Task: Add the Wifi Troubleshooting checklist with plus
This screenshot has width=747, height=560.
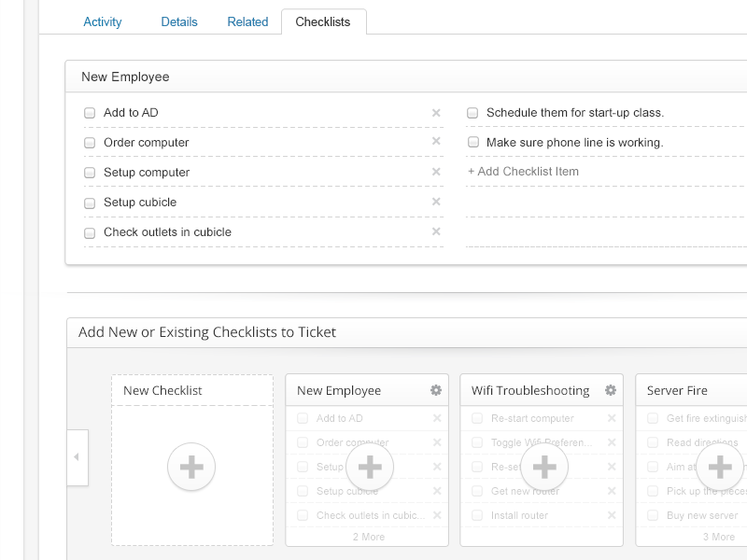Action: pyautogui.click(x=544, y=467)
